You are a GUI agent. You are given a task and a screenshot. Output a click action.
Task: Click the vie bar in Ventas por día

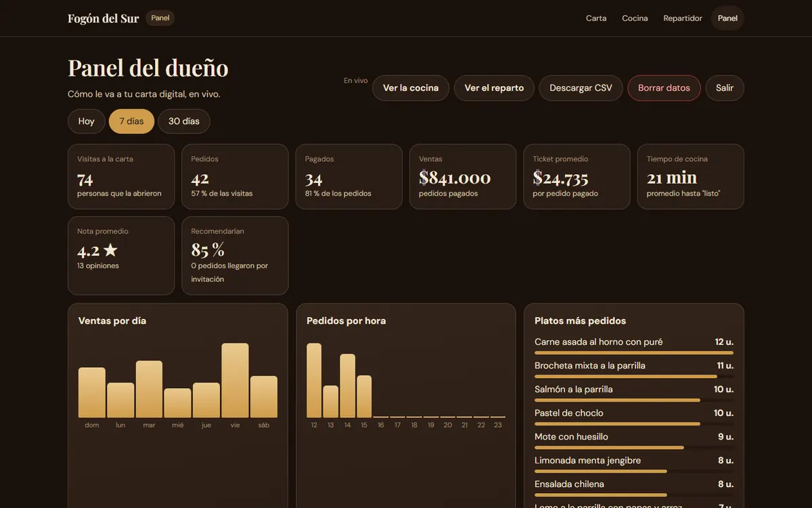pos(235,380)
